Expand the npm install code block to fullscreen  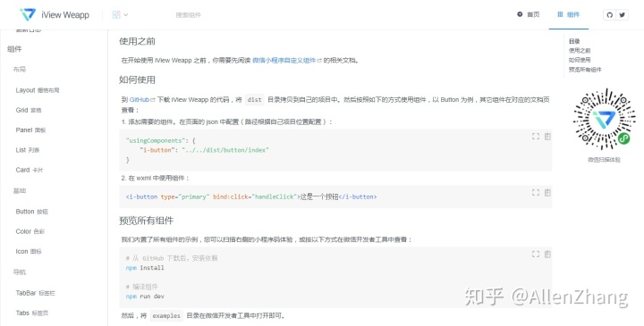(536, 255)
